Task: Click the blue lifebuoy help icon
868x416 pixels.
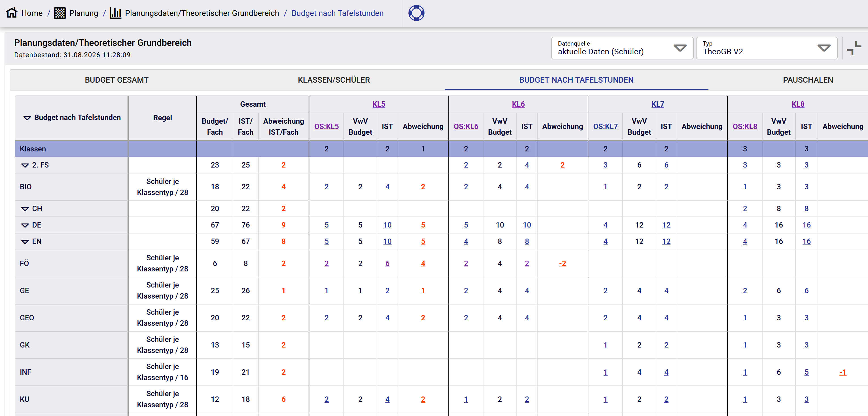Action: tap(416, 13)
